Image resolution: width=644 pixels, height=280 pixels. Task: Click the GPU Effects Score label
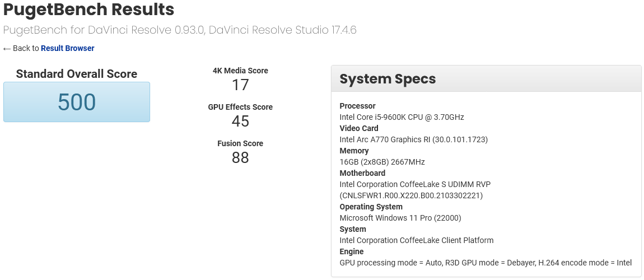[240, 107]
